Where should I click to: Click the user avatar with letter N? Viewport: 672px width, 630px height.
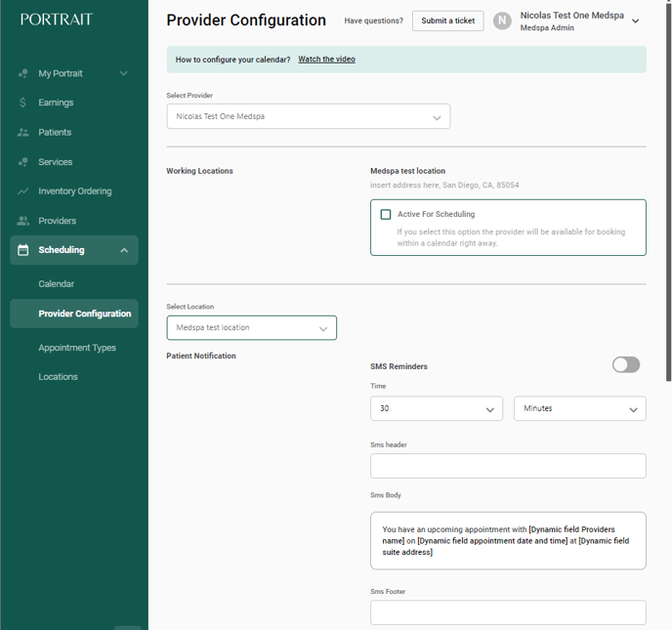click(x=502, y=21)
